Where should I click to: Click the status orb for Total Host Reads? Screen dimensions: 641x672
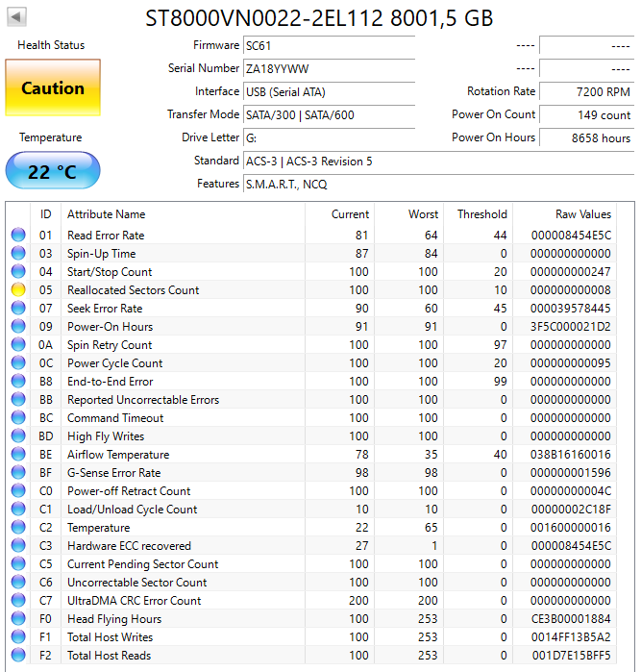(x=18, y=656)
